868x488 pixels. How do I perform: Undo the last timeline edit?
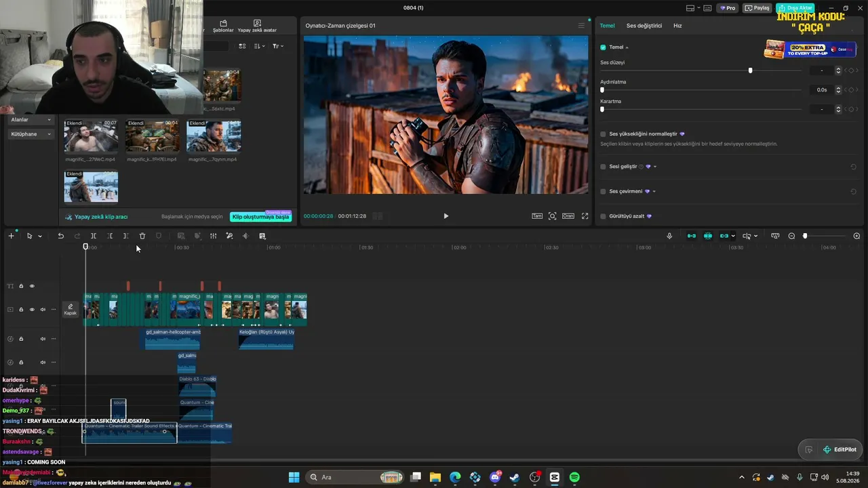pos(60,236)
